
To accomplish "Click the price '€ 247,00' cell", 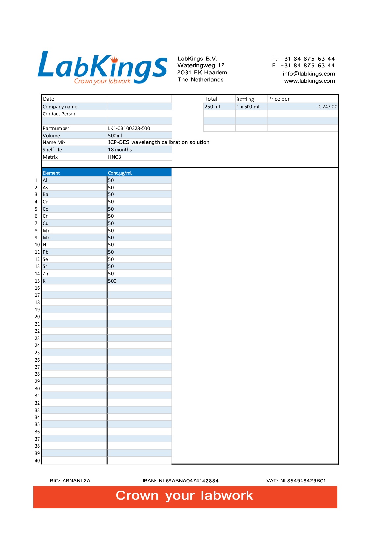I will [x=302, y=107].
